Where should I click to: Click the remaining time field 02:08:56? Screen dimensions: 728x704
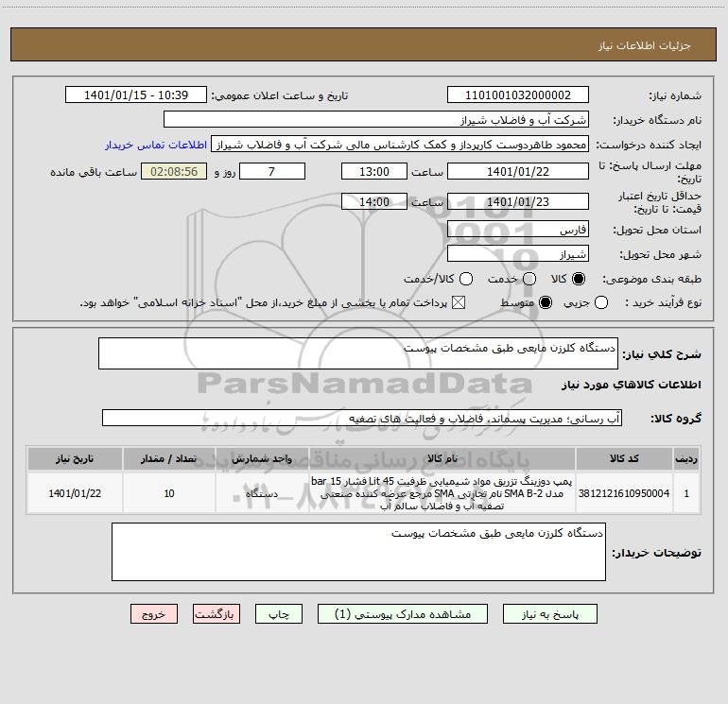tap(174, 171)
